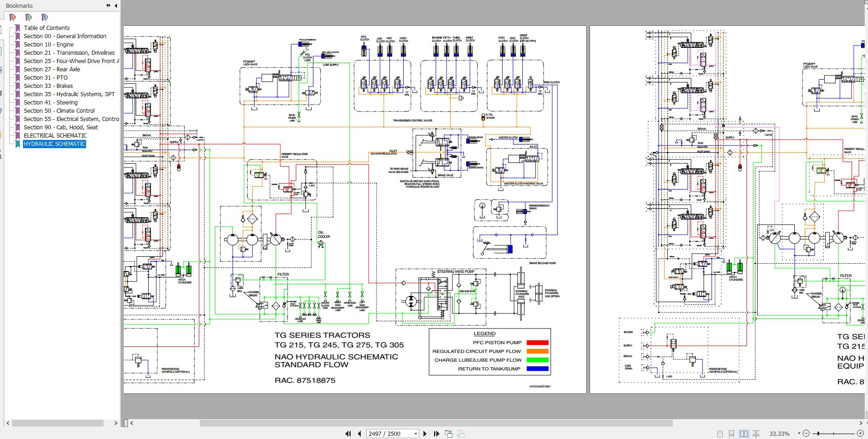Open Table of Contents bookmark
868x439 pixels.
[x=46, y=28]
